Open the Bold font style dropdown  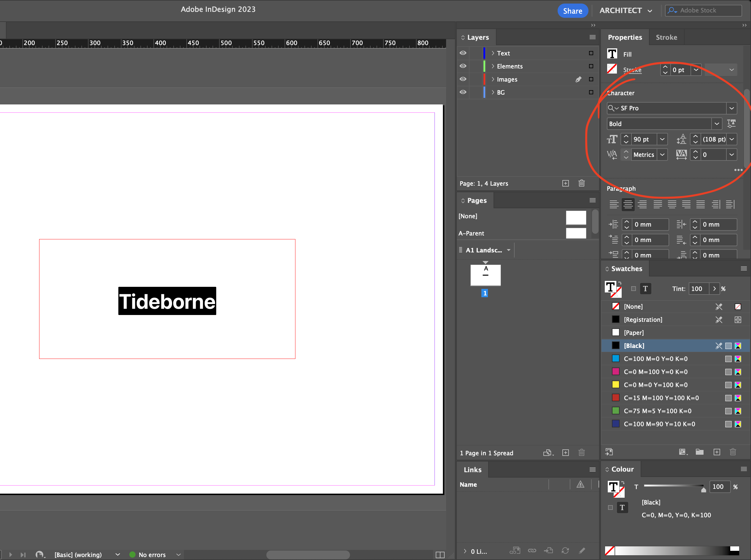tap(717, 123)
